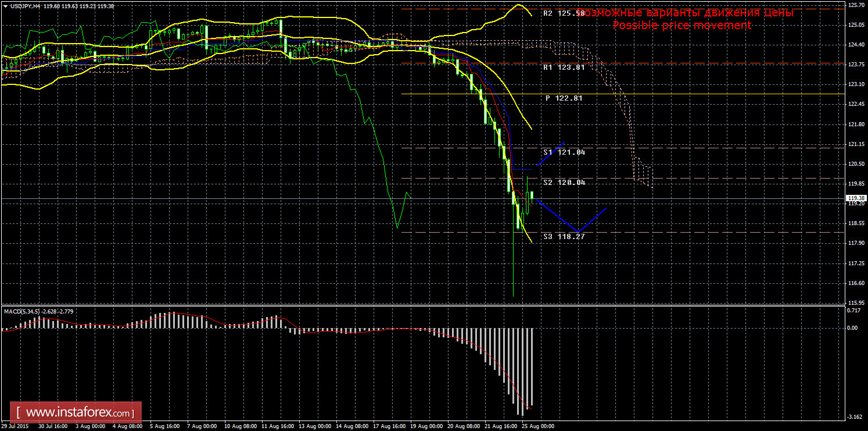868x431 pixels.
Task: Select the S1 121.04 support label
Action: (564, 152)
